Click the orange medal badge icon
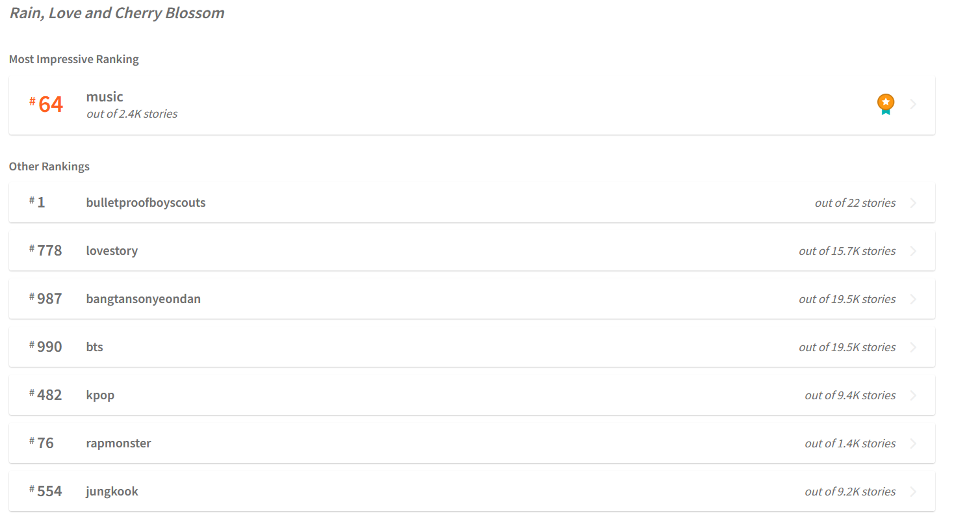980x515 pixels. [885, 104]
